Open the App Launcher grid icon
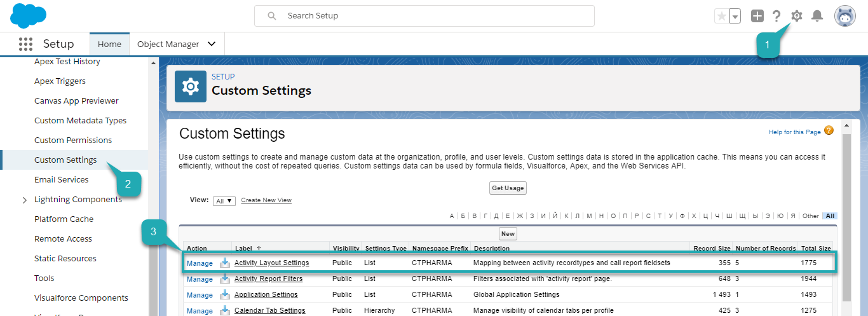Image resolution: width=868 pixels, height=316 pixels. (x=25, y=44)
